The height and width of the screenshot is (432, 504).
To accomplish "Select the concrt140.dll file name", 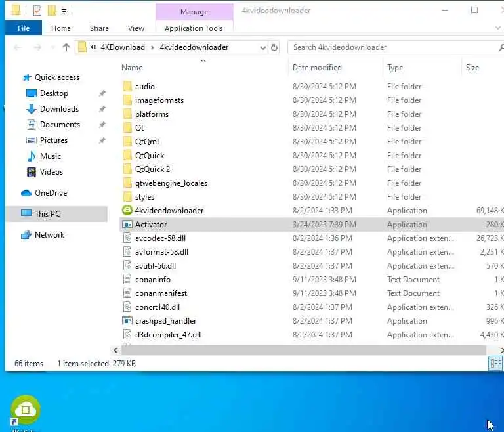I will coord(157,307).
